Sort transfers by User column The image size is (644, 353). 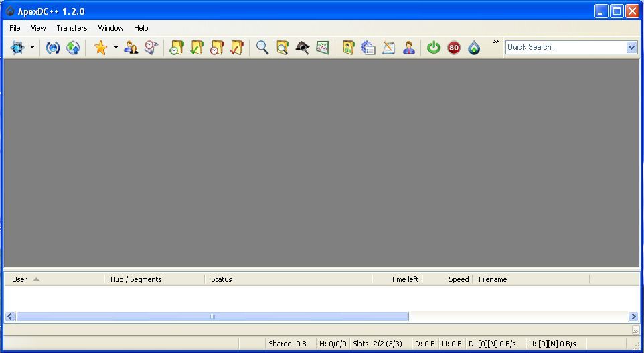[x=54, y=279]
